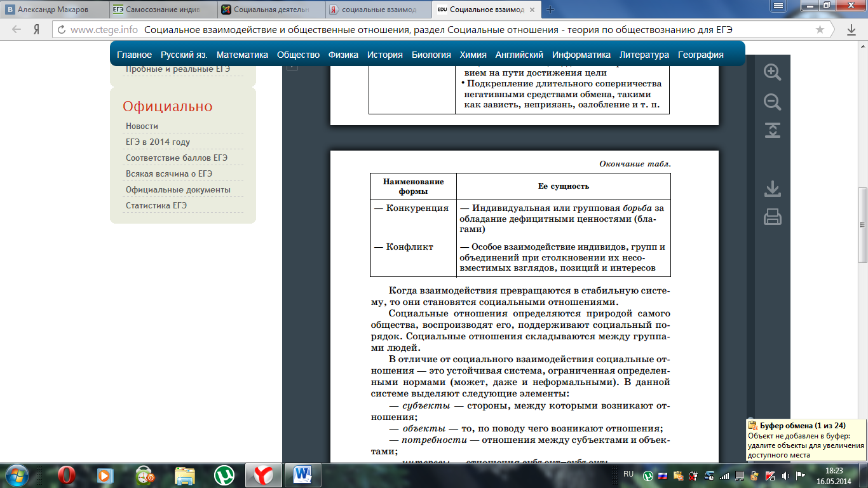Open the 'ЕГЭ в 2014 году' link
This screenshot has height=488, width=868.
pyautogui.click(x=158, y=142)
